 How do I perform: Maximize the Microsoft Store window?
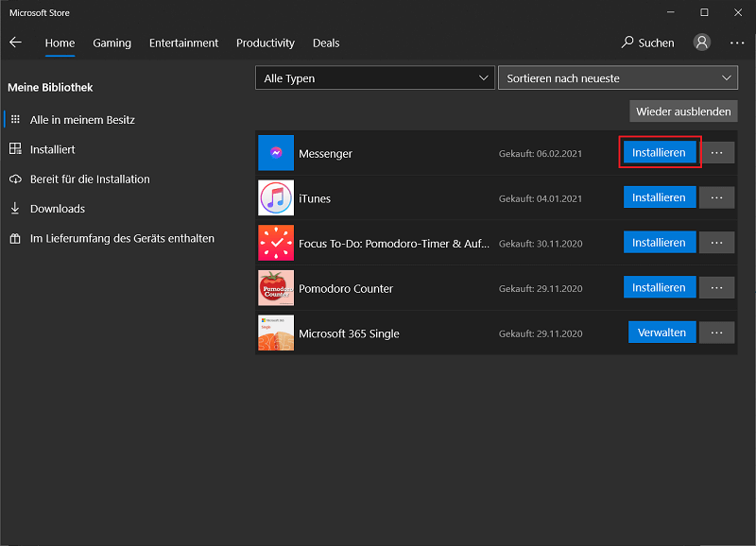click(704, 12)
